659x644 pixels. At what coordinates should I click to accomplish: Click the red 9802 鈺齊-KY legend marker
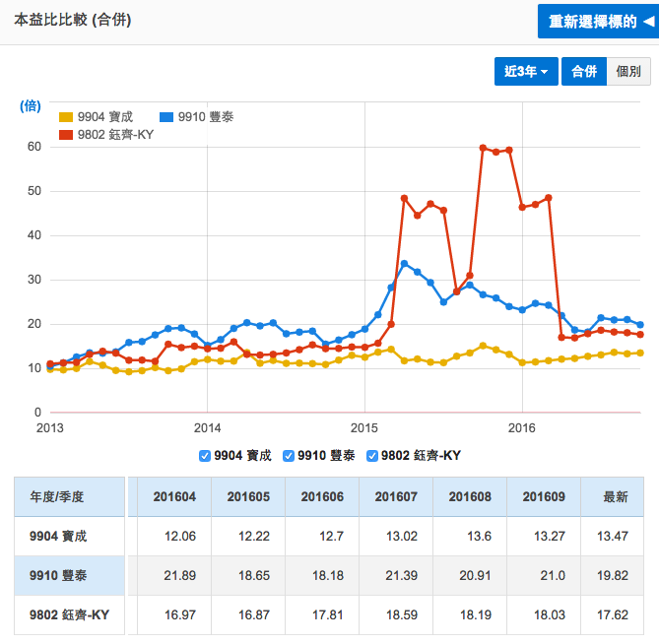pos(67,134)
